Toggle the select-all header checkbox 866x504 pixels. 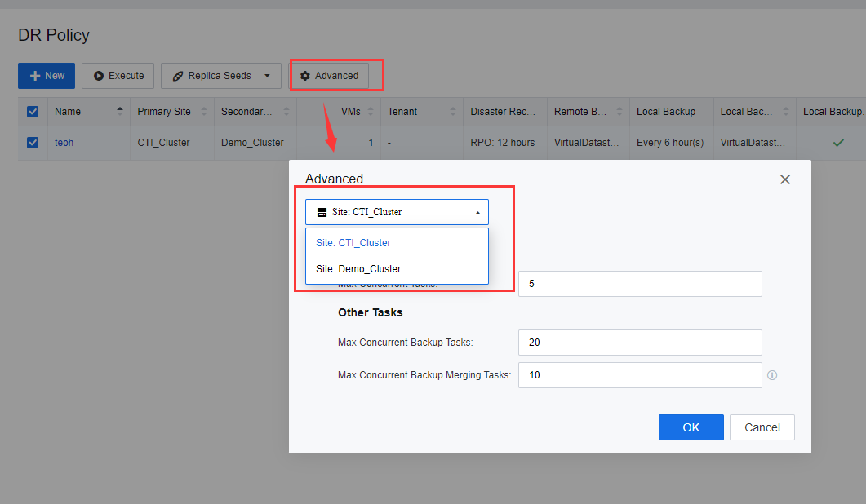pos(33,112)
